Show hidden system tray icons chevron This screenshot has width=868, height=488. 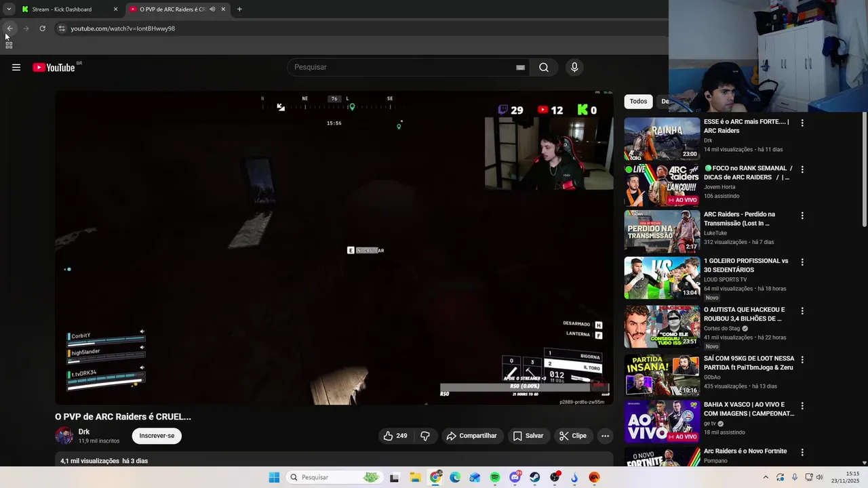click(x=766, y=477)
